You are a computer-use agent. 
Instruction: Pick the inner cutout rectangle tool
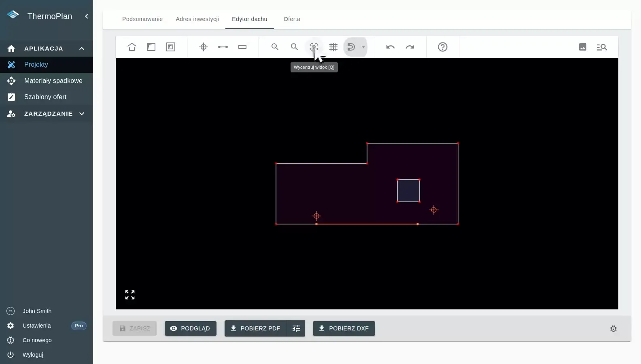click(171, 47)
